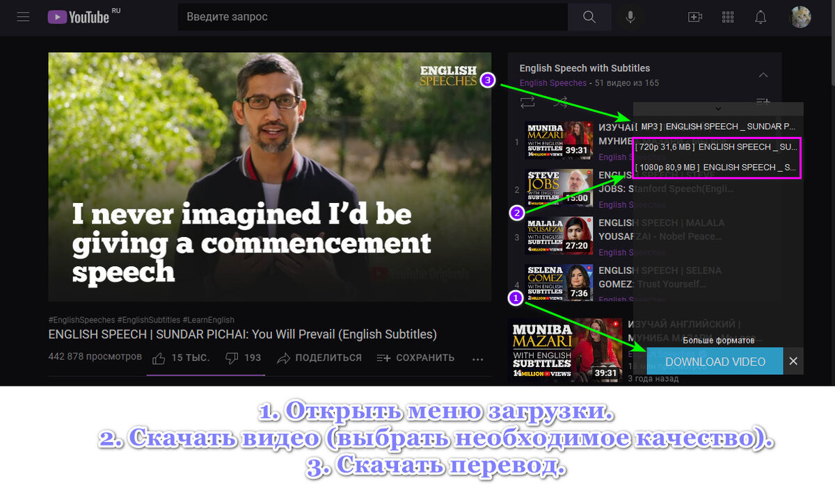Start voice search with microphone icon
The height and width of the screenshot is (504, 835).
630,17
